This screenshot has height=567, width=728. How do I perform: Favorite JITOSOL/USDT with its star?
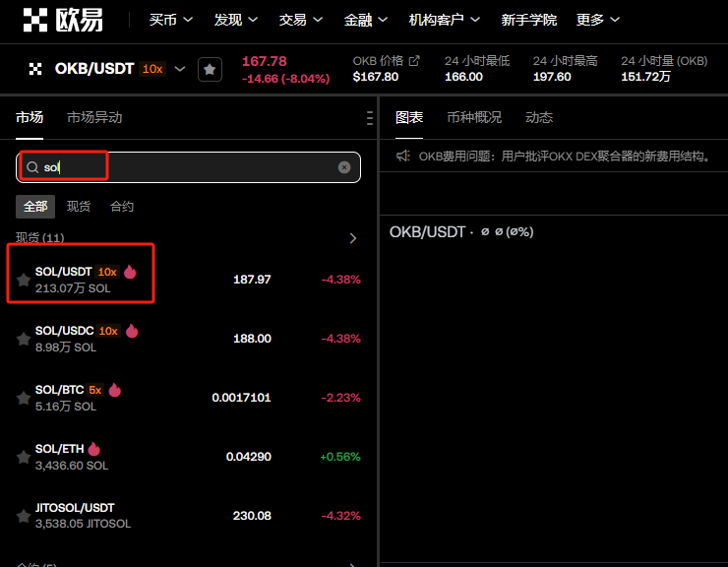coord(24,516)
